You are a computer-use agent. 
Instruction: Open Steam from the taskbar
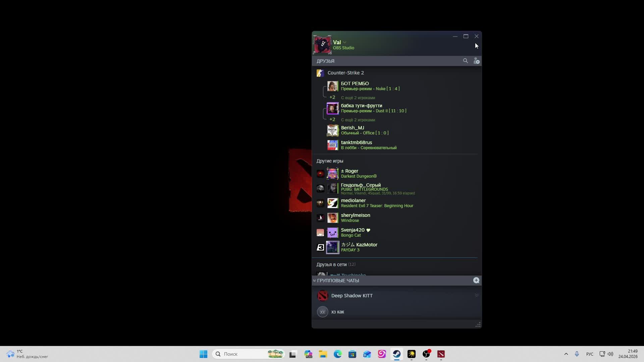[396, 354]
